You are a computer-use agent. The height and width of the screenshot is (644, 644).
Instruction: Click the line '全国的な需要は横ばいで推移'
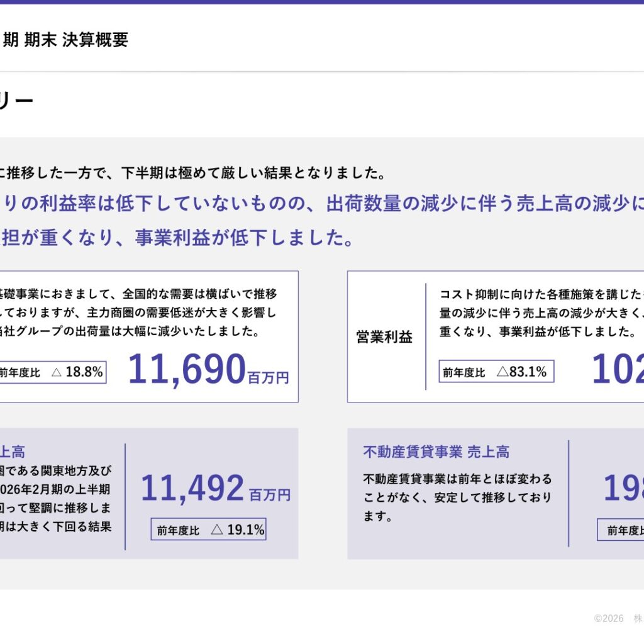pyautogui.click(x=199, y=294)
